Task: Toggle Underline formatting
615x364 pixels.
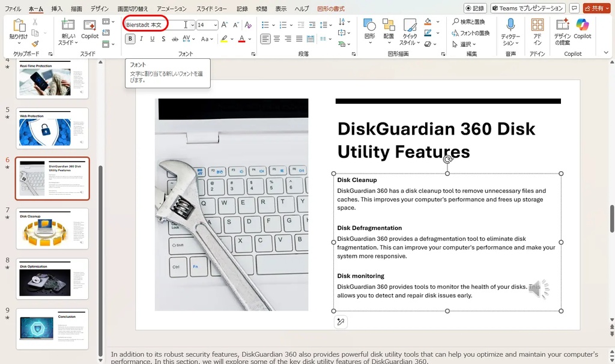Action: coord(152,39)
